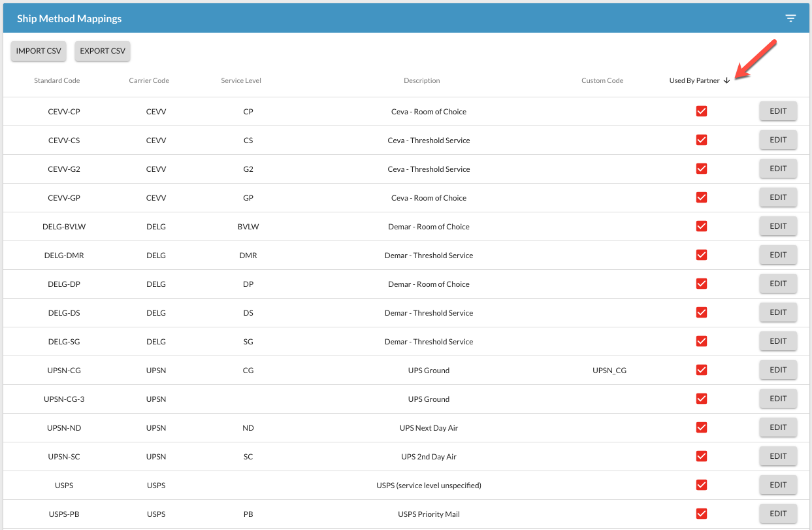
Task: Edit the UPSN-SC mapping row
Action: [778, 456]
